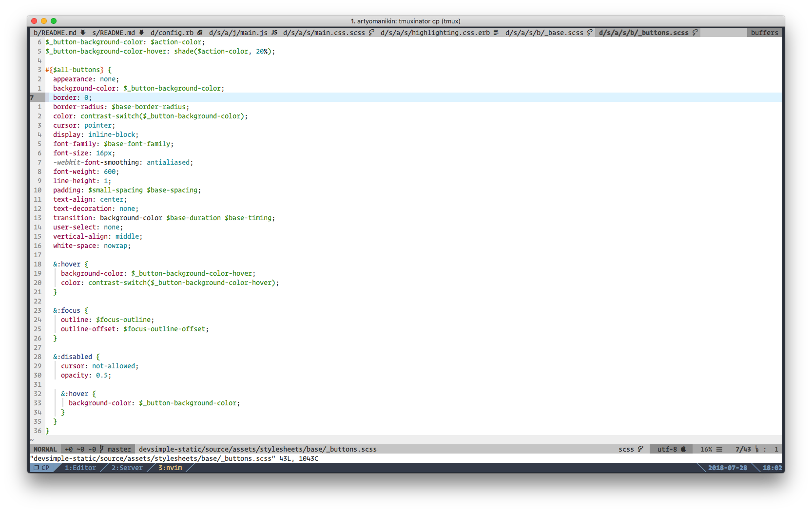Click the "white-space: nowrap;" line

[92, 246]
